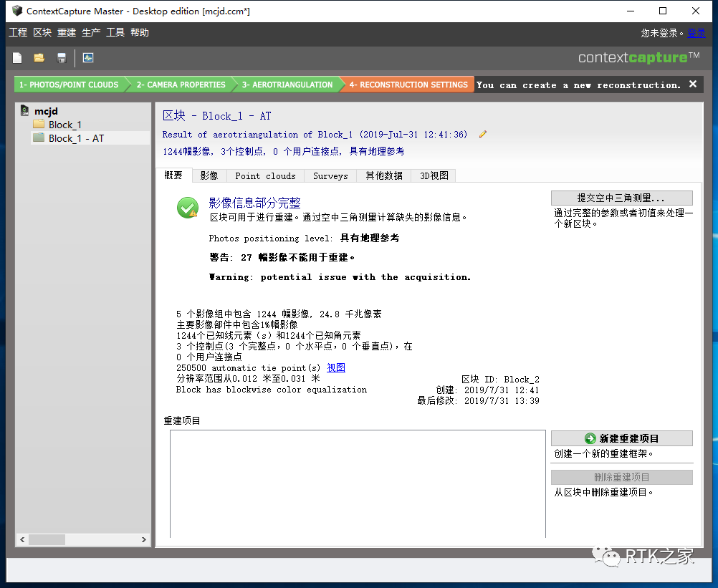Switch to the Surveys tab
Screen dimensions: 718x588
330,175
